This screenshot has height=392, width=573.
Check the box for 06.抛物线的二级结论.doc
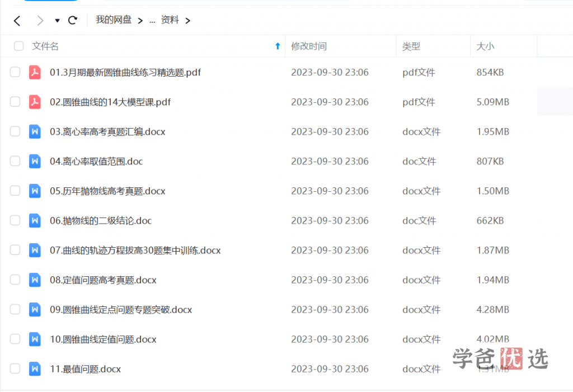15,220
